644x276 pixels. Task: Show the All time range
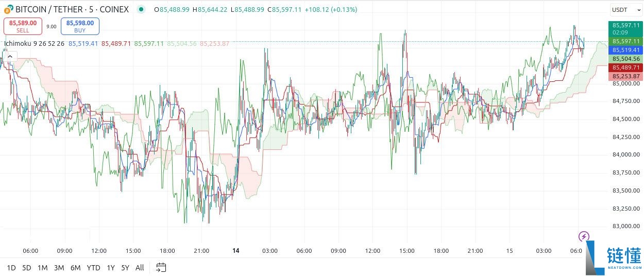140,268
